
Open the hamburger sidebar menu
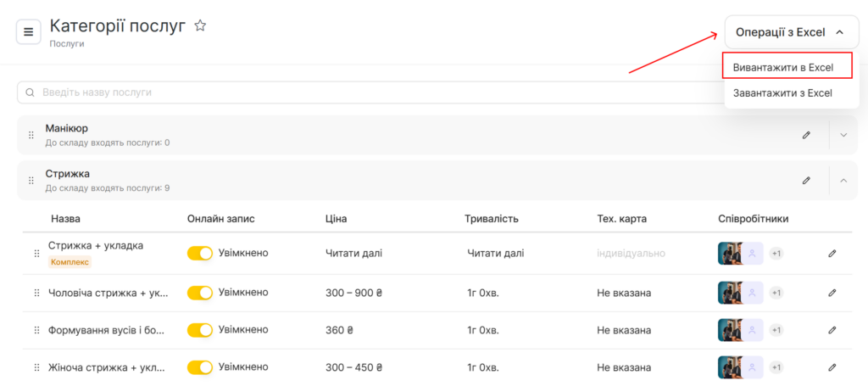(x=28, y=32)
